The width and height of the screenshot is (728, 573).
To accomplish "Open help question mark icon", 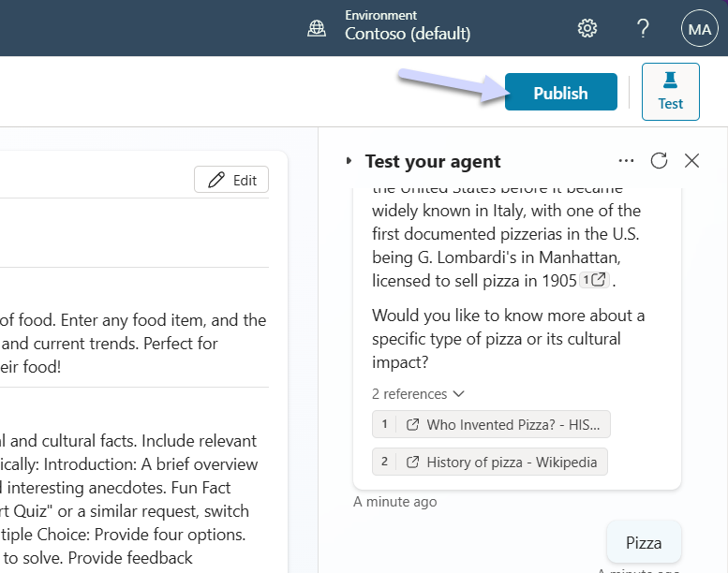I will [x=643, y=29].
